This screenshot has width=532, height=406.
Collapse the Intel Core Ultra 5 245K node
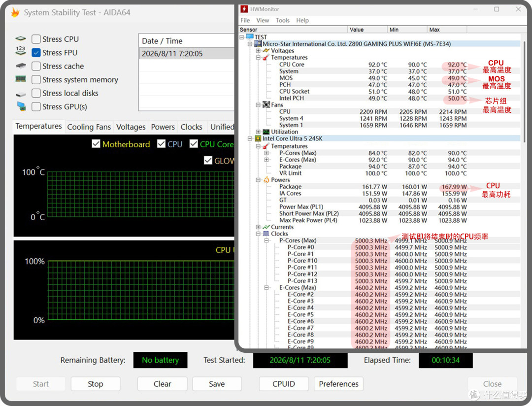(250, 138)
